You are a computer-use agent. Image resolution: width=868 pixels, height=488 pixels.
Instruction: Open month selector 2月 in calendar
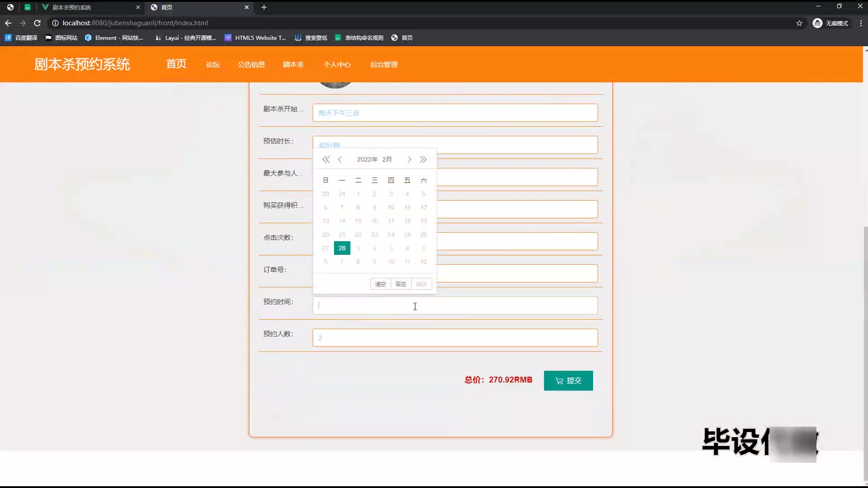(x=387, y=160)
